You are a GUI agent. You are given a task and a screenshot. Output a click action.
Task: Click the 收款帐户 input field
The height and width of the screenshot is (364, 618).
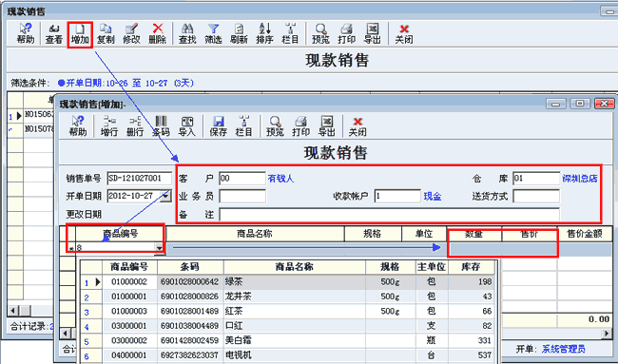(397, 196)
